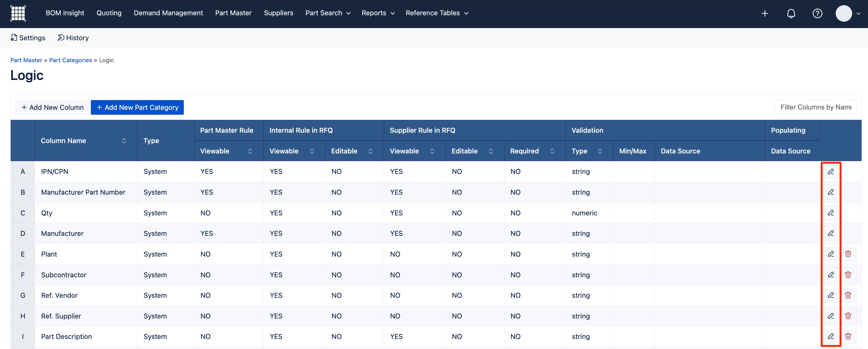The width and height of the screenshot is (868, 349).
Task: Edit the Manufacturer Part Number row
Action: pos(831,192)
